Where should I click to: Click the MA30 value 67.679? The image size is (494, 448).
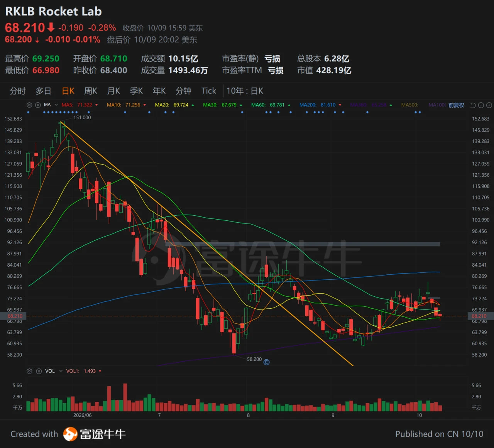pos(229,105)
